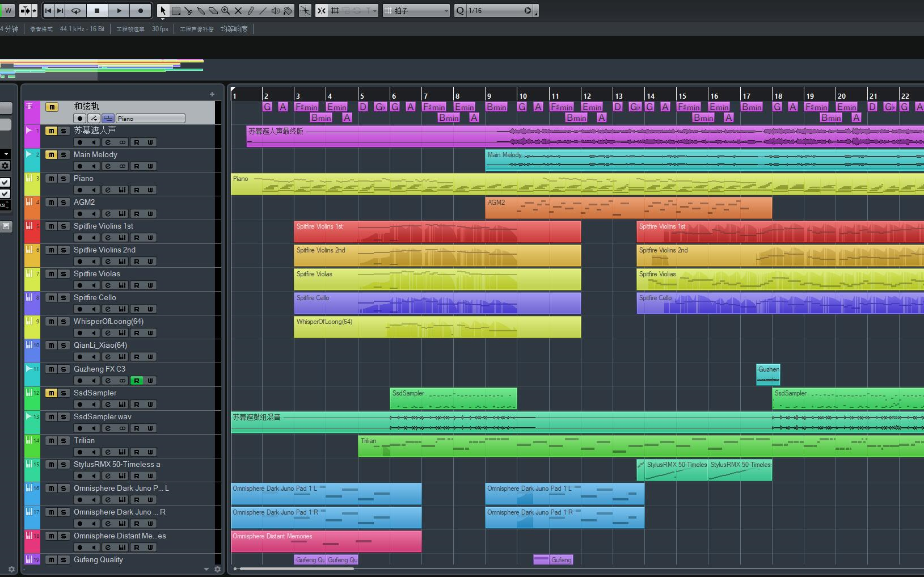Choose the Erase tool
This screenshot has width=924, height=577.
click(213, 10)
